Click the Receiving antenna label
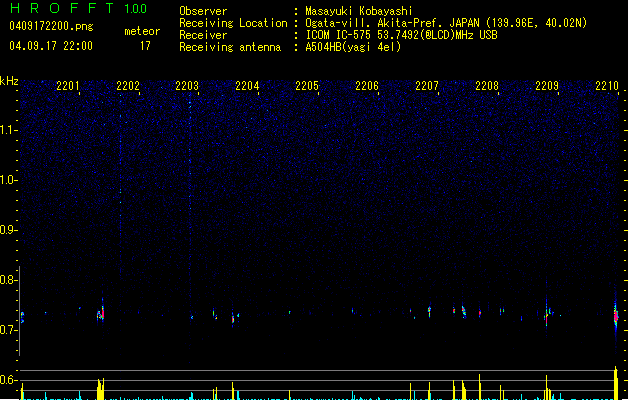The height and width of the screenshot is (400, 629). point(230,47)
